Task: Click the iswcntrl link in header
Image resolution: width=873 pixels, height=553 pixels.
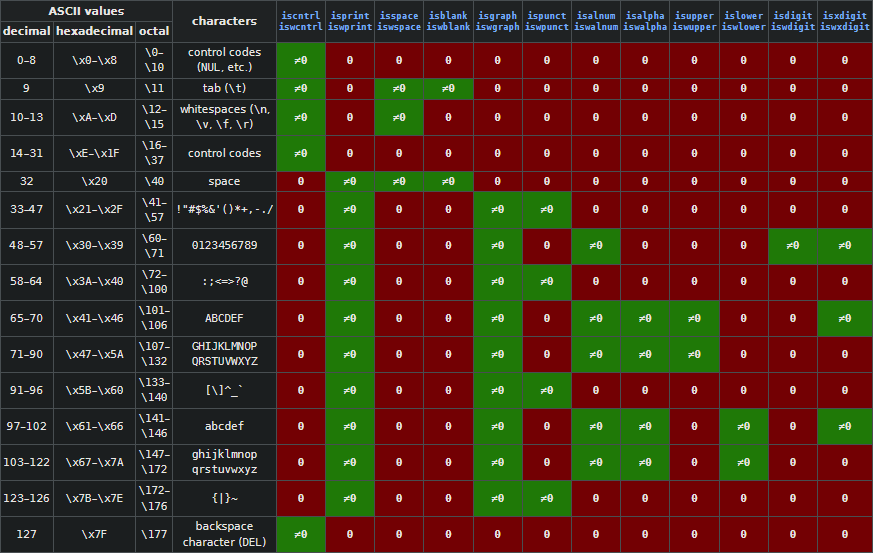Action: [301, 28]
